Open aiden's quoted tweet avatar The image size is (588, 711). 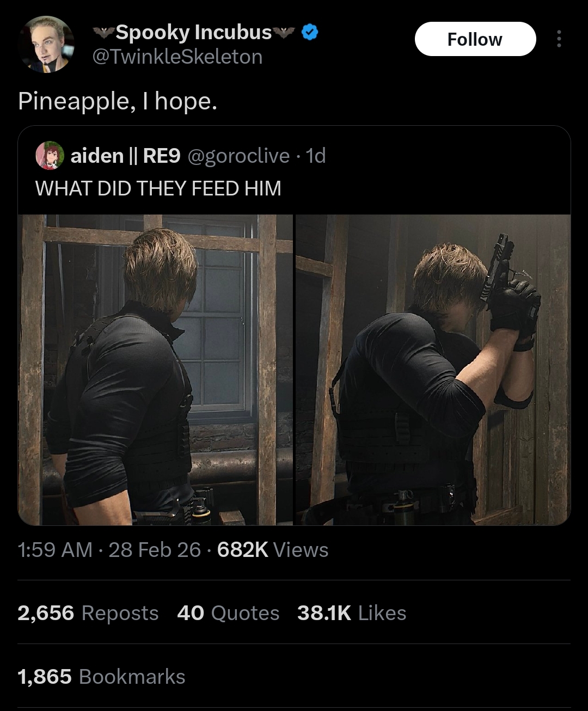[x=50, y=156]
